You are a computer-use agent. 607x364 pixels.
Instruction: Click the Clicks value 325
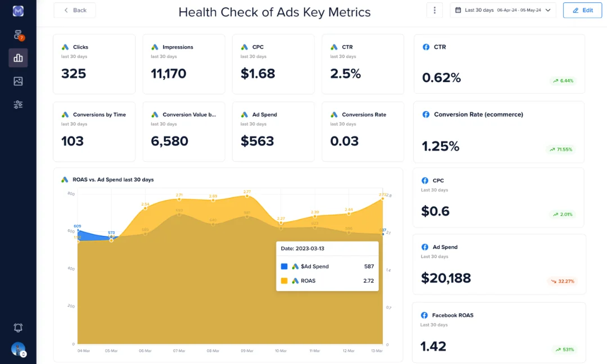pos(74,74)
